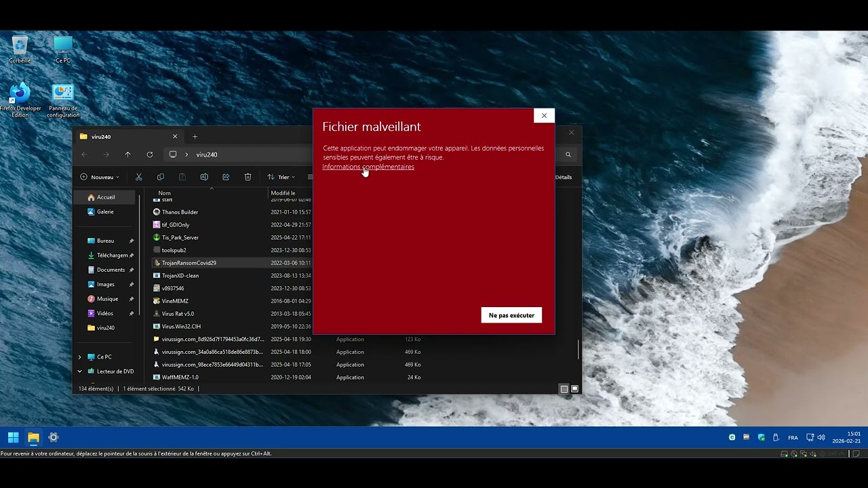Open Images in navigation pane
Screen dimensions: 868x488
[105, 285]
